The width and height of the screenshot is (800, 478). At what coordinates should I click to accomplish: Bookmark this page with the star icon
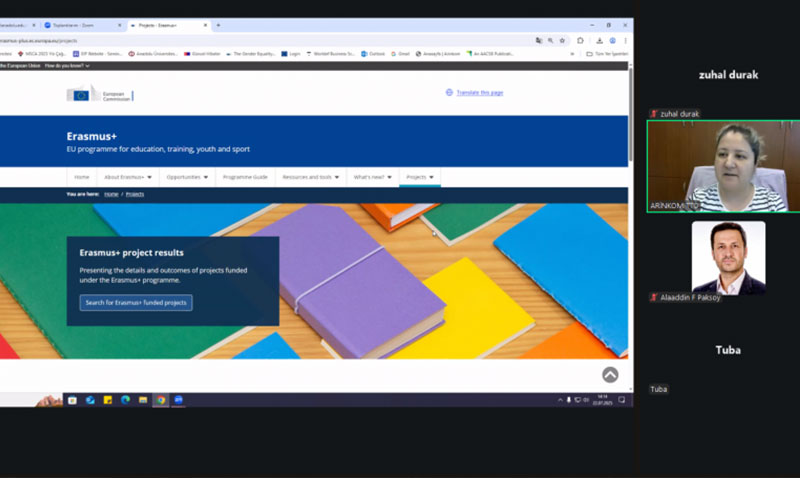562,40
